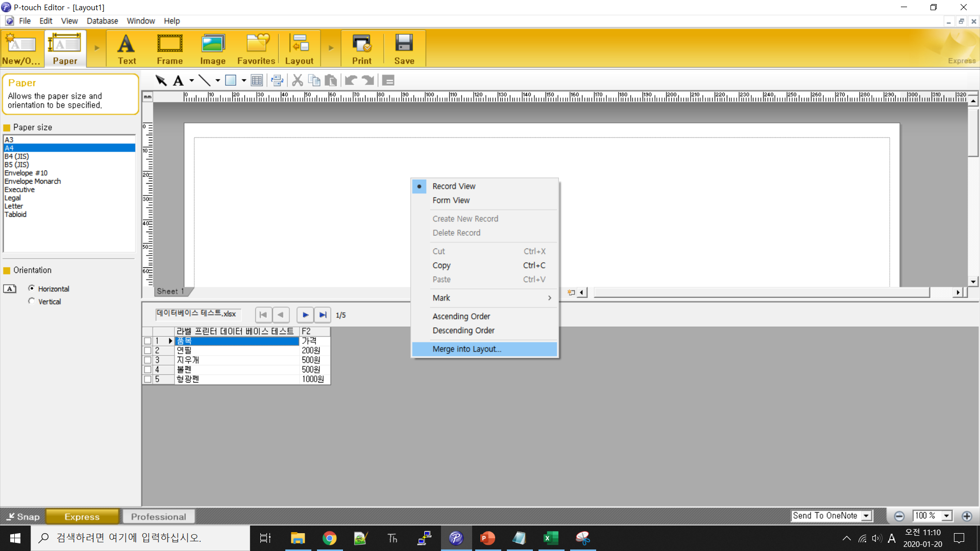Open the zoom percentage dropdown
This screenshot has width=980, height=551.
tap(947, 516)
